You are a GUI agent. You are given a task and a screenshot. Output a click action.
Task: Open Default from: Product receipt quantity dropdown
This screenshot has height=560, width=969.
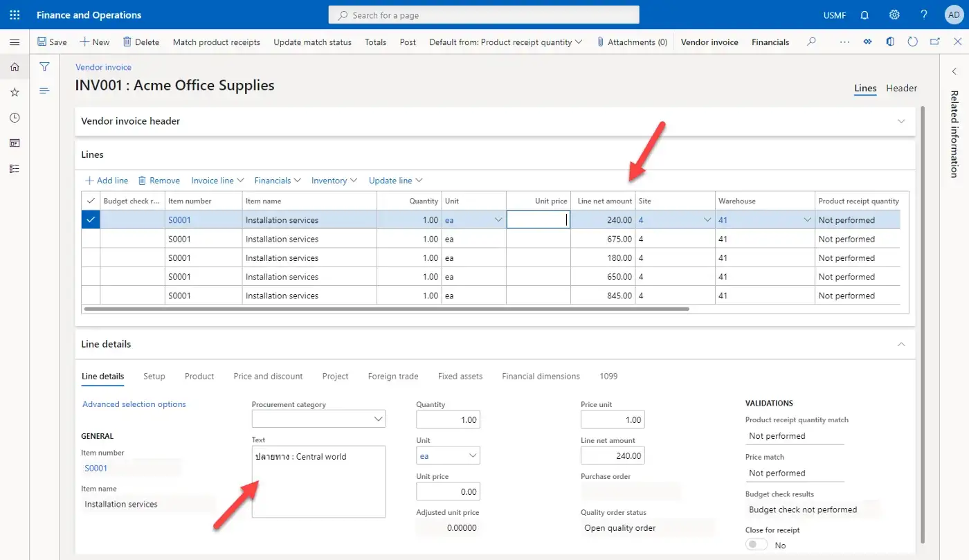point(505,42)
